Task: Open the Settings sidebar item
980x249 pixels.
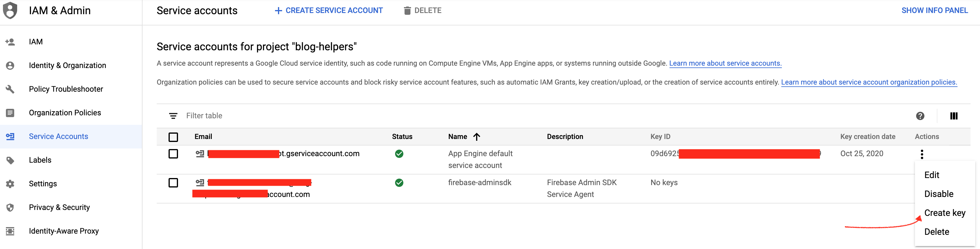Action: point(71,184)
